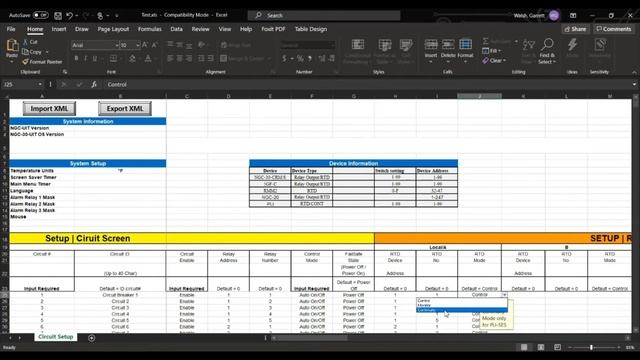Align text to the left
640x360 pixels.
click(170, 59)
